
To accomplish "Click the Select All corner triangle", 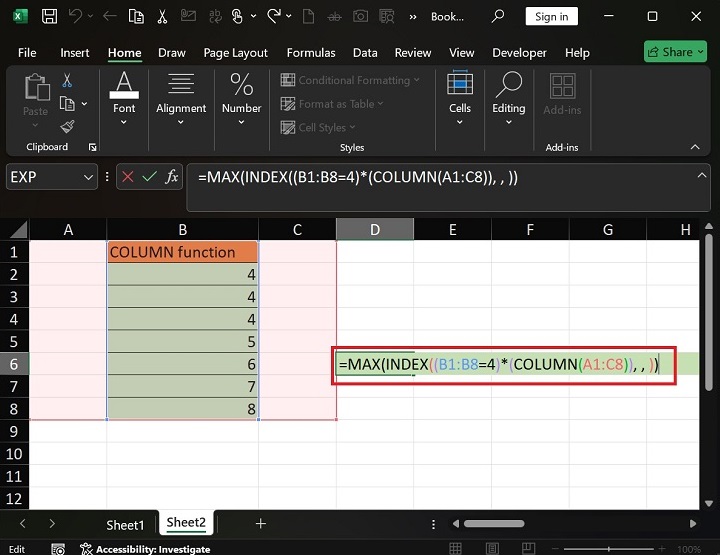I will tap(18, 229).
